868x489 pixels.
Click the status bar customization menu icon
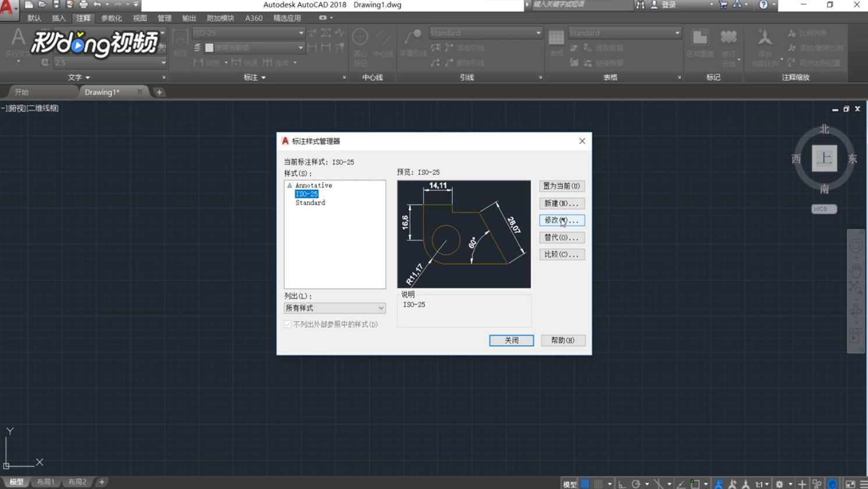click(x=863, y=484)
